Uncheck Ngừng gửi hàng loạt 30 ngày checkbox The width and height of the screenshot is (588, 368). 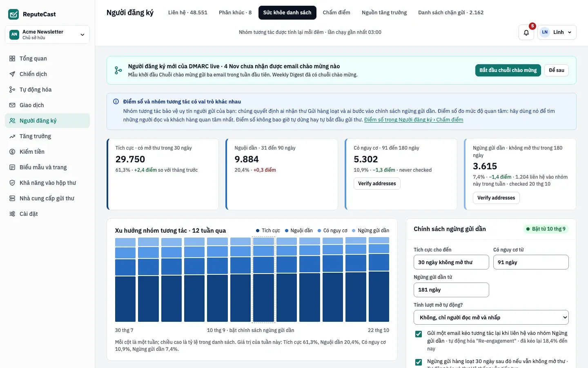[419, 362]
